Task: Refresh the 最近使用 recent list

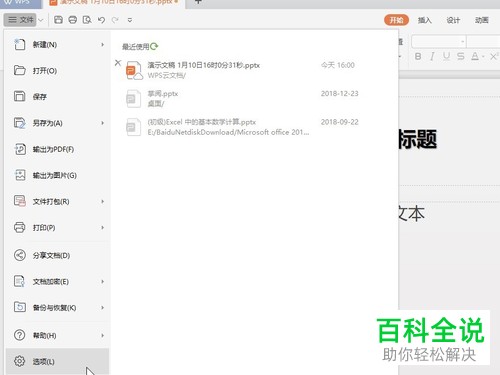Action: 154,46
